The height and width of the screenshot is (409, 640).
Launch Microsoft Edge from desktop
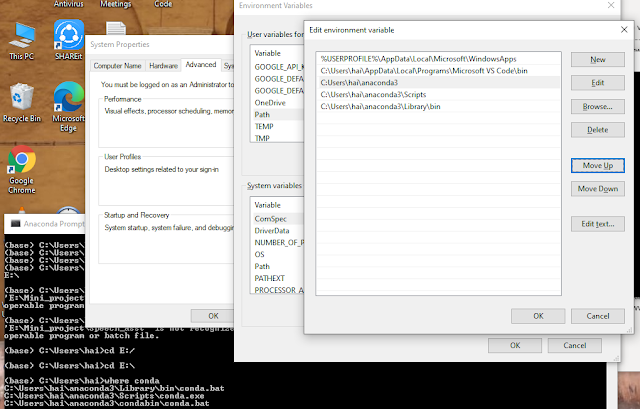68,106
